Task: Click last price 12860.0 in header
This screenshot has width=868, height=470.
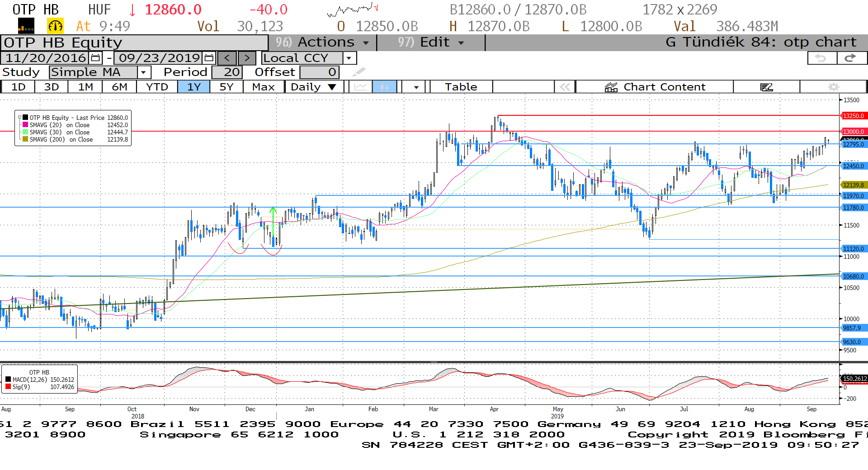Action: 173,9
